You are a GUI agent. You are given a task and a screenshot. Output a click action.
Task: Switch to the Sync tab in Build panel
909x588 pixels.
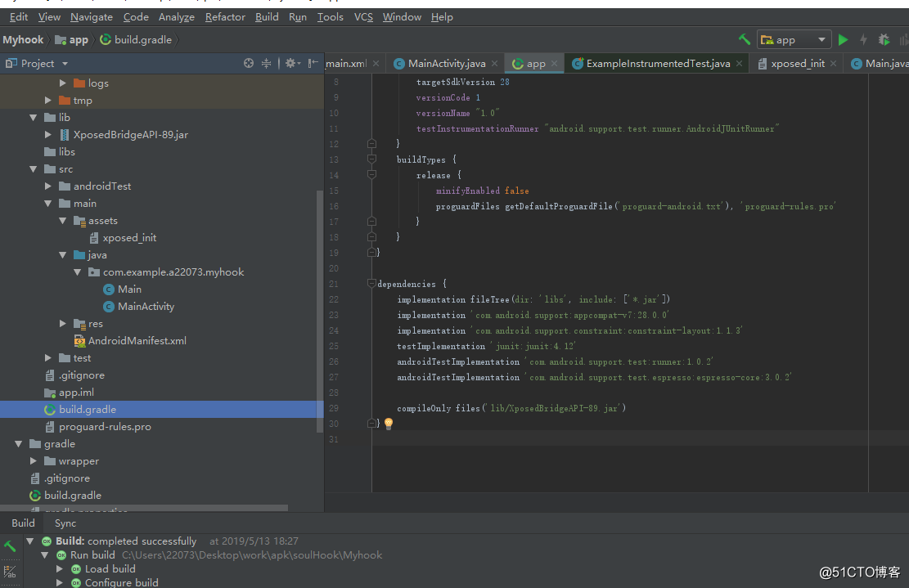pos(65,523)
